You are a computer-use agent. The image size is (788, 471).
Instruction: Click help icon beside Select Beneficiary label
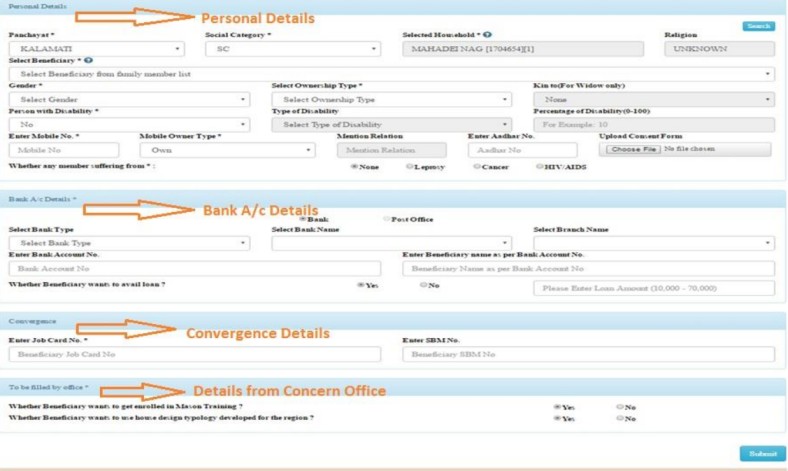[89, 61]
